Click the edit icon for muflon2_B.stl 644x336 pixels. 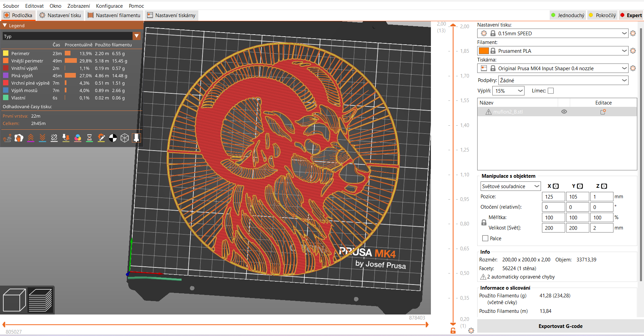(x=603, y=112)
